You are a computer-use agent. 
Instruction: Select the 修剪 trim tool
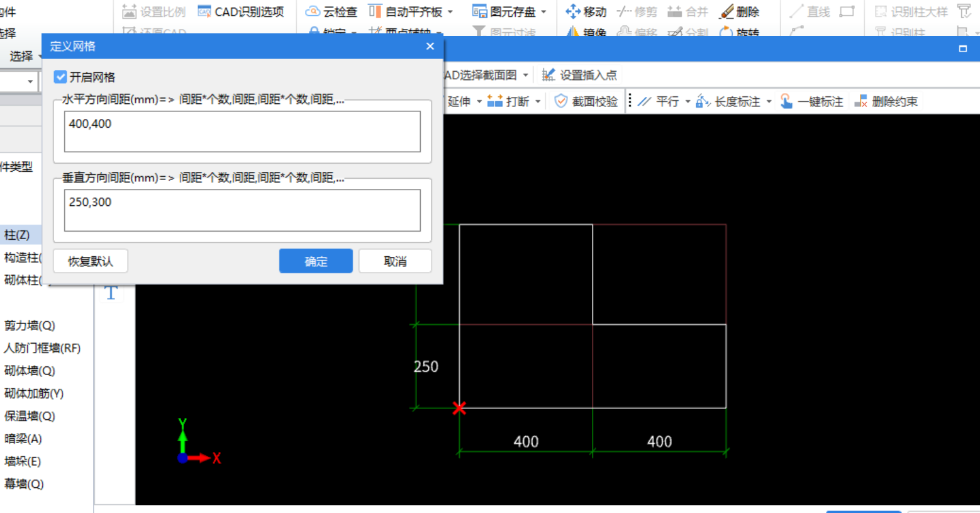point(637,11)
